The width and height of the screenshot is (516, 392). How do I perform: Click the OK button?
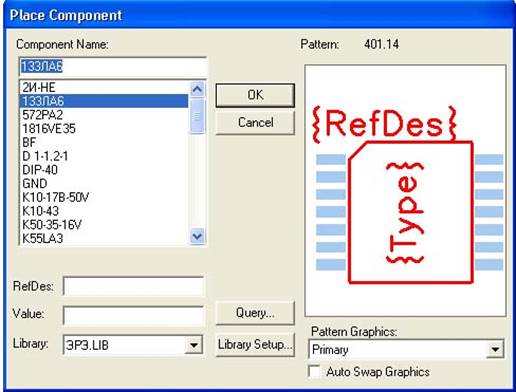pyautogui.click(x=255, y=95)
